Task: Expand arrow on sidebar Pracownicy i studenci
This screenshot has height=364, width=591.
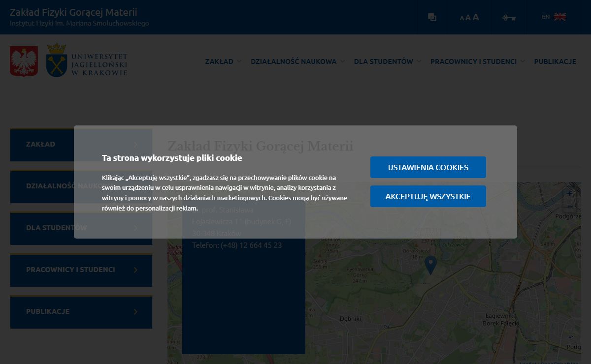Action: [135, 270]
